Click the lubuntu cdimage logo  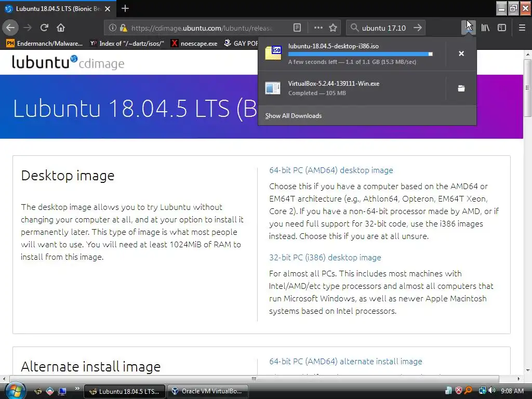[x=68, y=62]
